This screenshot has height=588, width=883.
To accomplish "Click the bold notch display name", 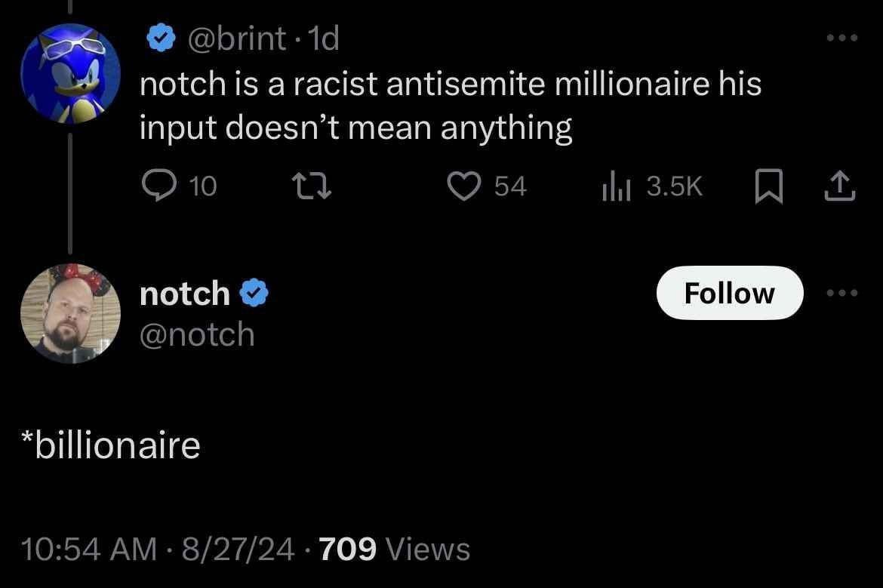I will 185,294.
